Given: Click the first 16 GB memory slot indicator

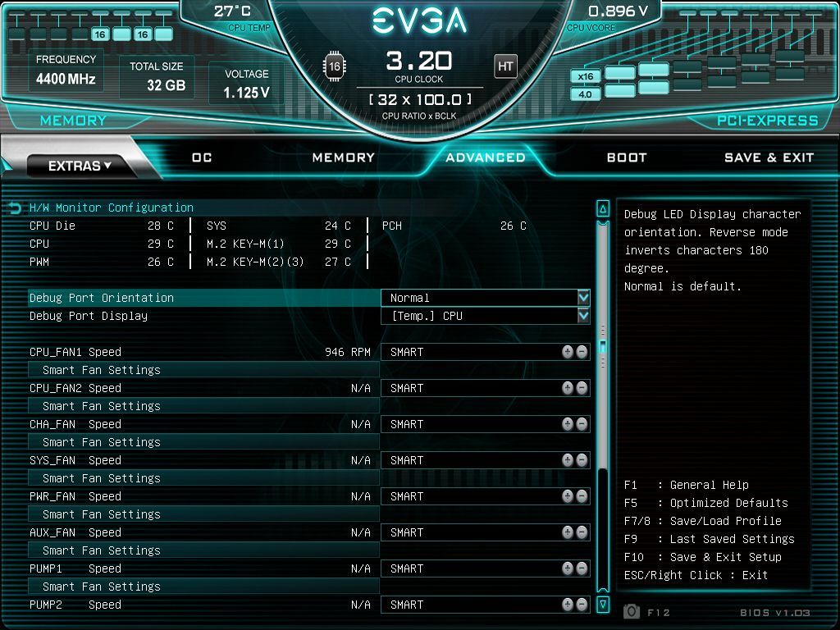Looking at the screenshot, I should (100, 34).
